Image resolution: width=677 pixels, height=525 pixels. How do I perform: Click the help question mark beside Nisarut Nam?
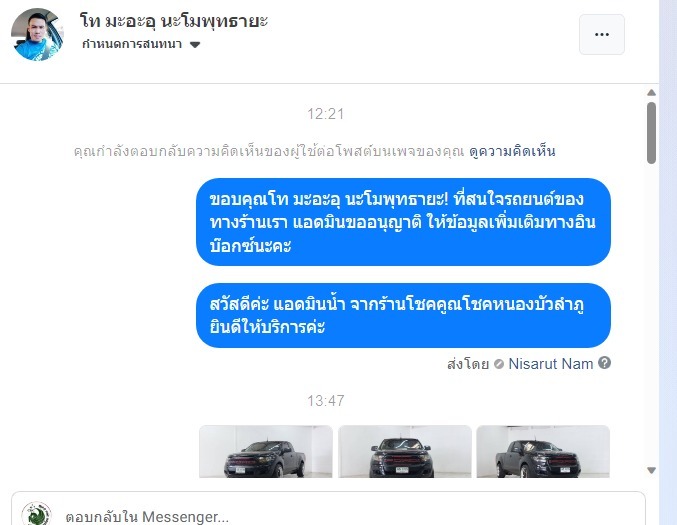point(604,363)
